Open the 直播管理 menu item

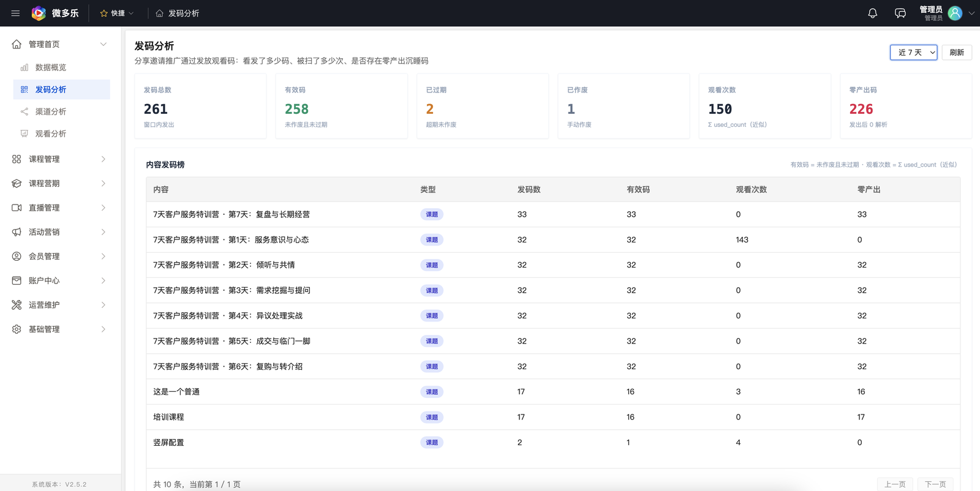[60, 208]
